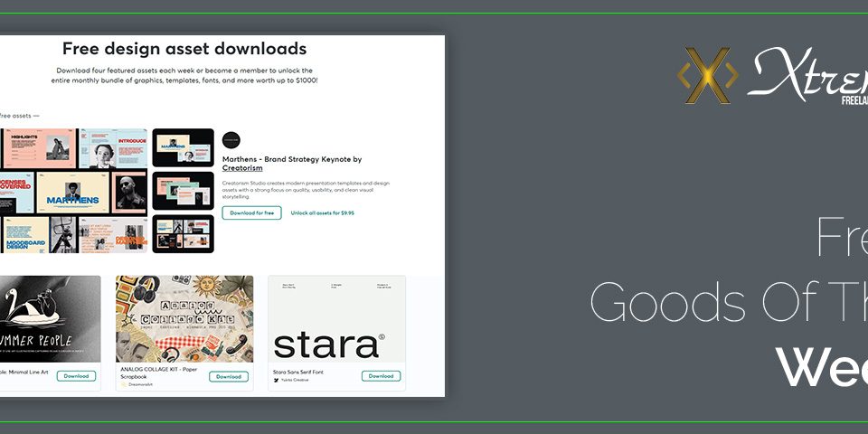Select the middle small Marthens preview thumbnail
This screenshot has width=868, height=434.
[184, 191]
